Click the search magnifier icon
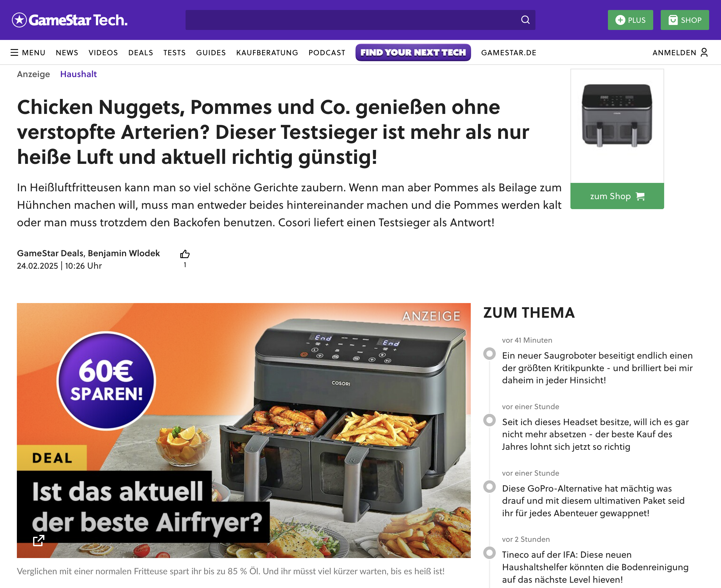Viewport: 721px width, 588px height. [x=525, y=20]
